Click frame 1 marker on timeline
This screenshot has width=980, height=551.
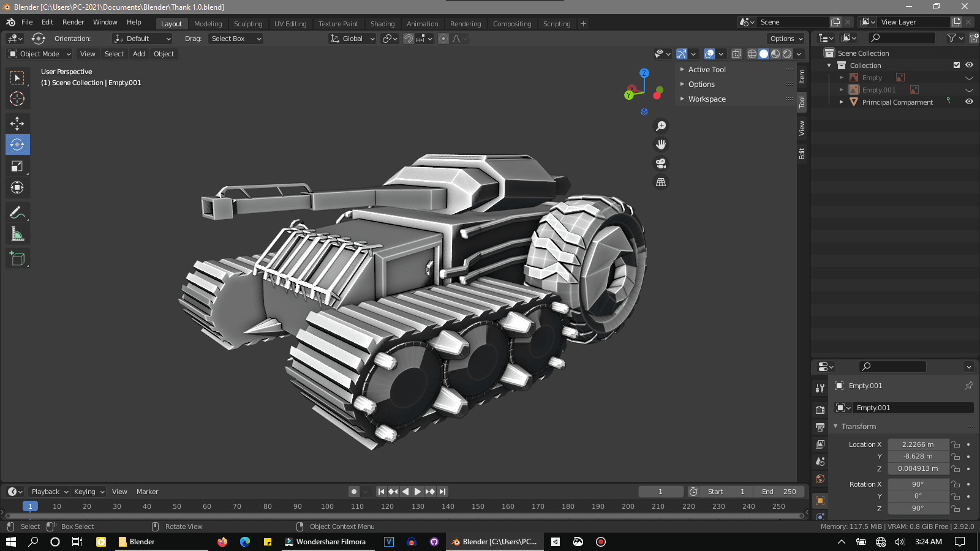click(30, 506)
